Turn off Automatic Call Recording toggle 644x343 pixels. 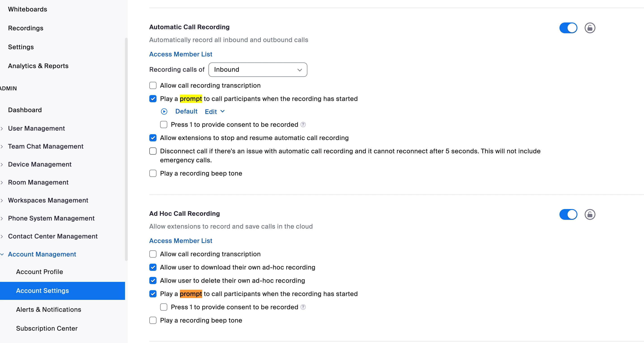point(568,28)
